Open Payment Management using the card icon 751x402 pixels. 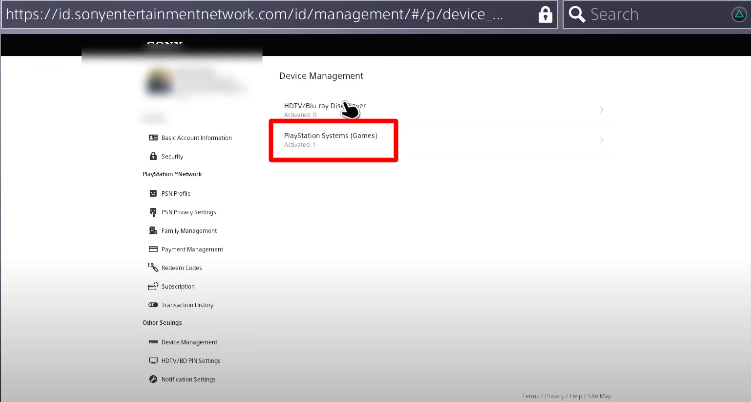point(153,249)
